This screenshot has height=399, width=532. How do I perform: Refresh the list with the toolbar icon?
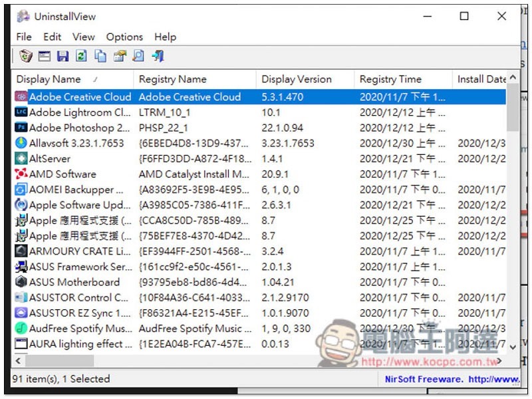click(81, 56)
